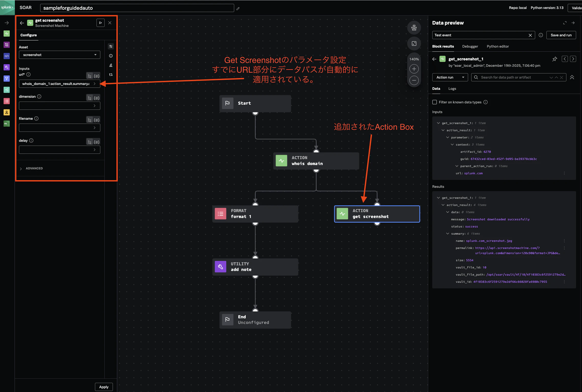Click the info icon beside the url input

[x=28, y=74]
